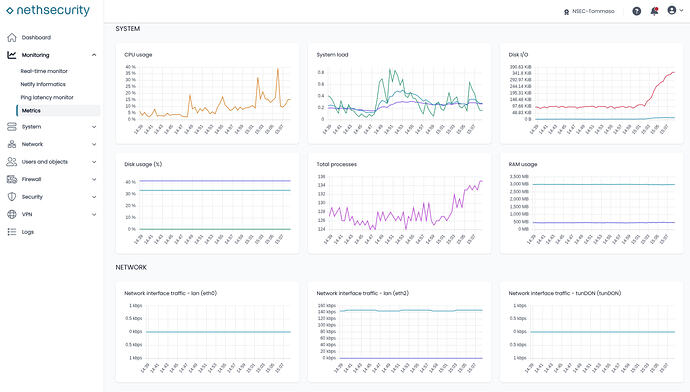Image resolution: width=690 pixels, height=392 pixels.
Task: Expand the Security menu chevron
Action: (94, 197)
